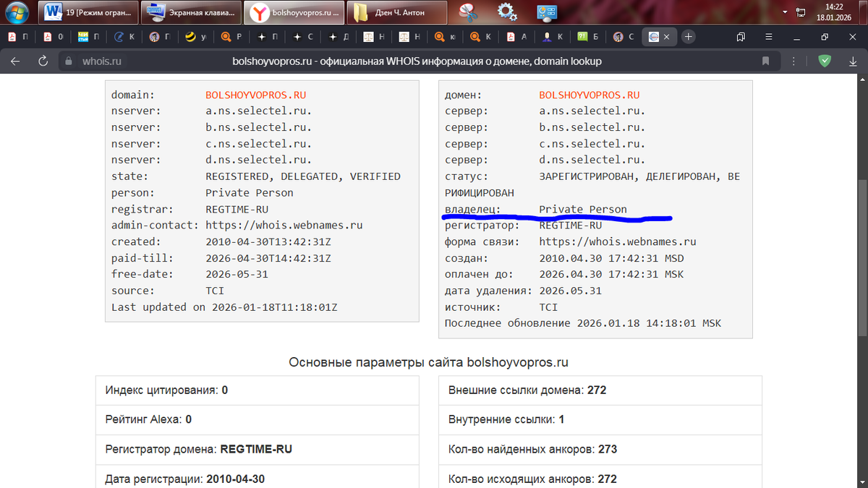Click the free-date value 2026-05-31

pos(237,274)
